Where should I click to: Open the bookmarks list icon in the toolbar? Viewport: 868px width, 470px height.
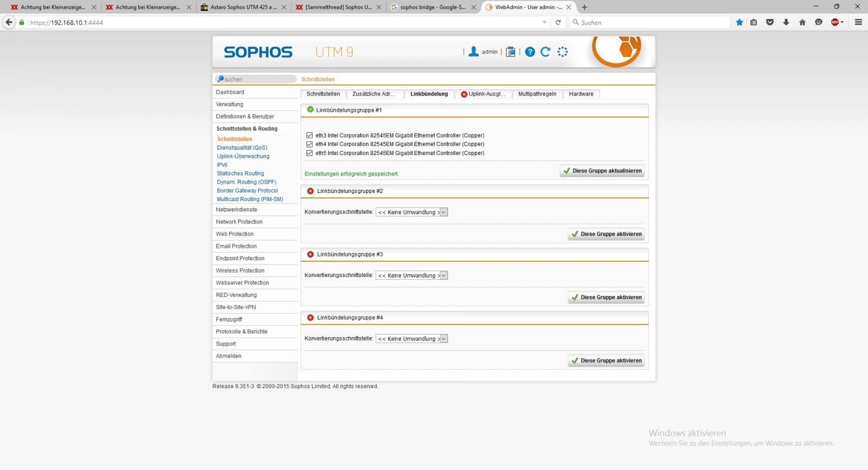coord(754,22)
